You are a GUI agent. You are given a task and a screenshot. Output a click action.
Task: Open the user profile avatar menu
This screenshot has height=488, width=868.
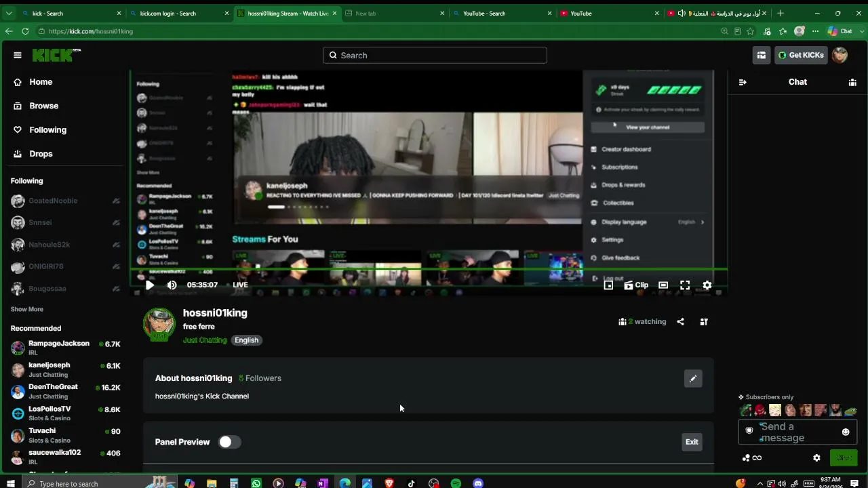point(840,56)
